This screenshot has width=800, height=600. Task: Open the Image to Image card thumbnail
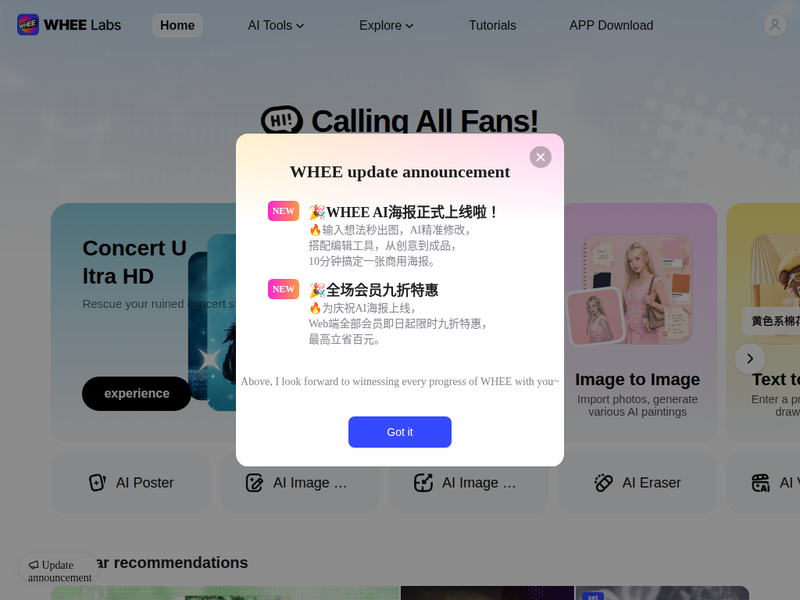pyautogui.click(x=630, y=290)
